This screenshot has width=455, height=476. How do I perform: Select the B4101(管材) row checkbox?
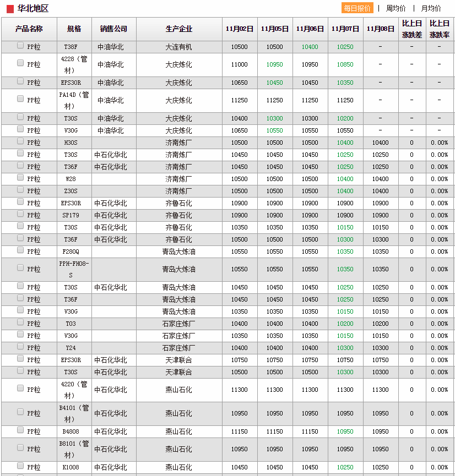20,412
